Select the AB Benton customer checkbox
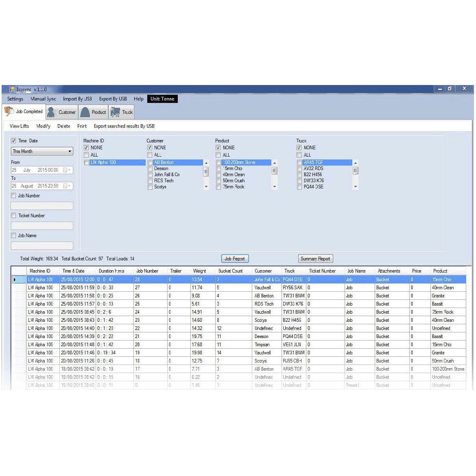476x476 pixels. pos(150,162)
